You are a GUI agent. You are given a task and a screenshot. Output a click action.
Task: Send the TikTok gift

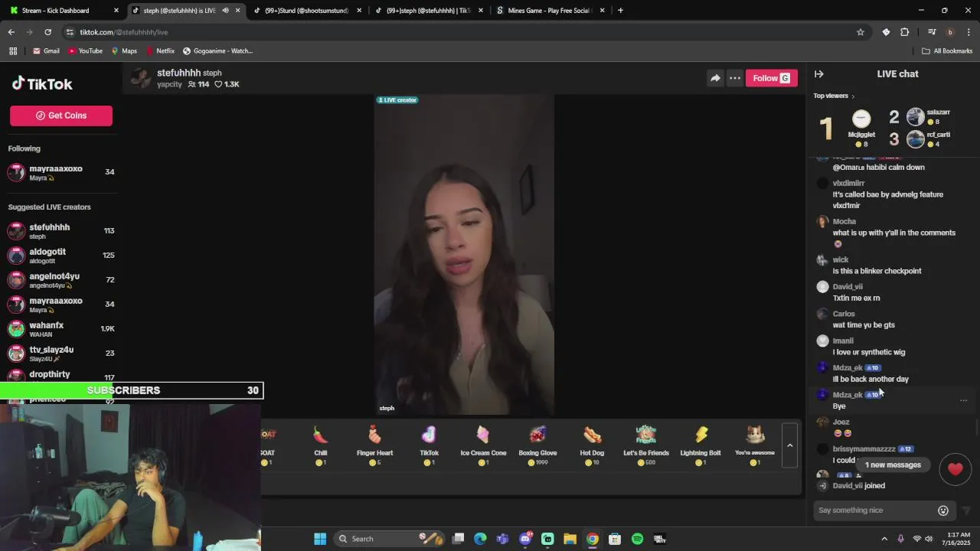pos(429,444)
